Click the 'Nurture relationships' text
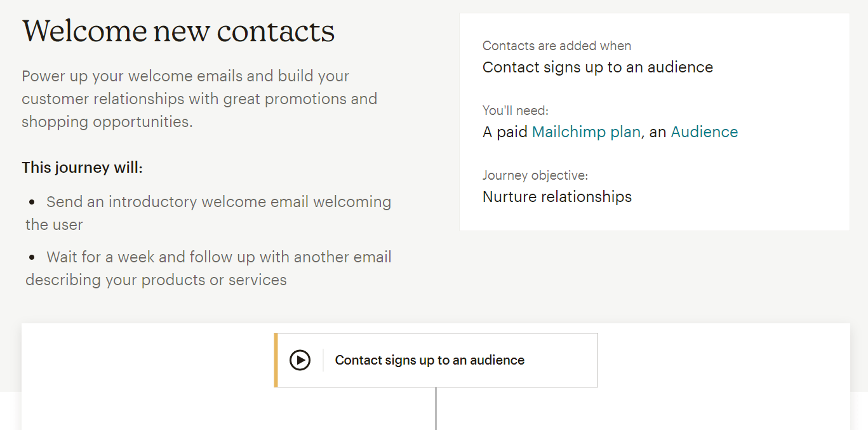Screen dimensions: 868x430 point(557,197)
